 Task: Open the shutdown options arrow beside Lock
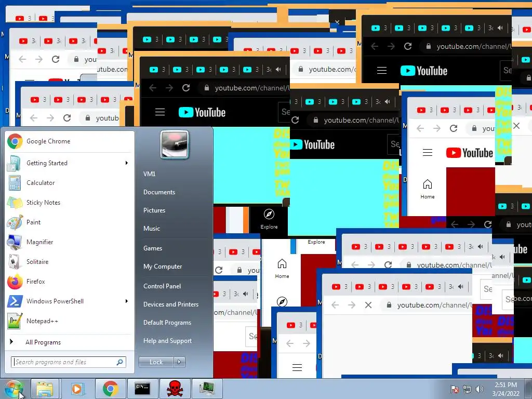(x=180, y=362)
